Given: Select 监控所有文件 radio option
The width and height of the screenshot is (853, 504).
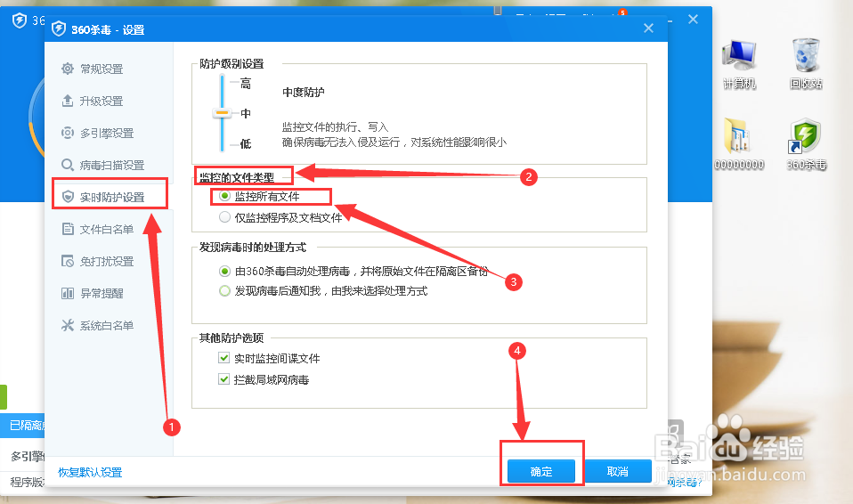Looking at the screenshot, I should click(224, 196).
